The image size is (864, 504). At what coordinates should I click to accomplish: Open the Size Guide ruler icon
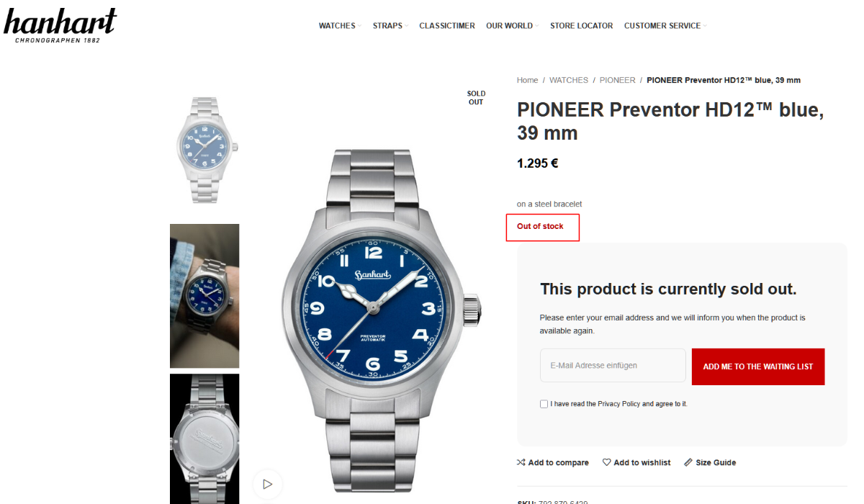coord(688,462)
